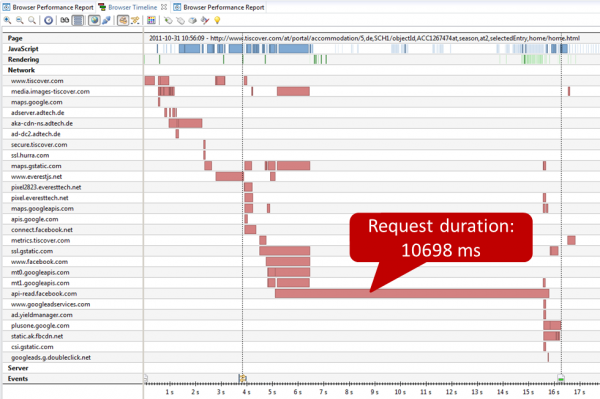Select maps.googleapis.com host row
Viewport: 600px width, 399px height.
73,208
